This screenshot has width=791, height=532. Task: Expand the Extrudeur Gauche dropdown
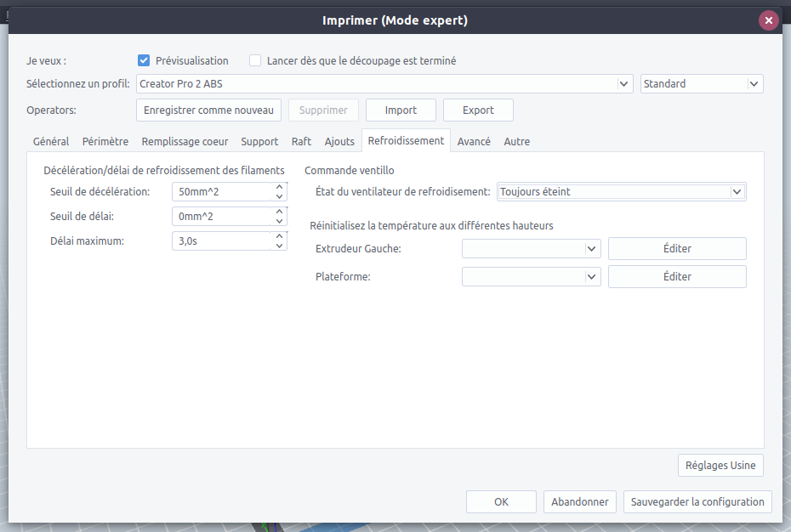coord(592,249)
